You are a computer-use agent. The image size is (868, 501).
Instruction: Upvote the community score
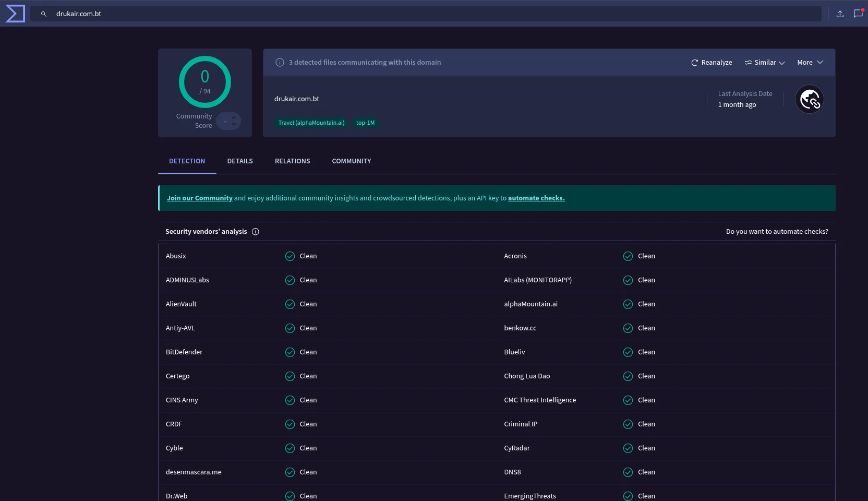click(x=234, y=117)
